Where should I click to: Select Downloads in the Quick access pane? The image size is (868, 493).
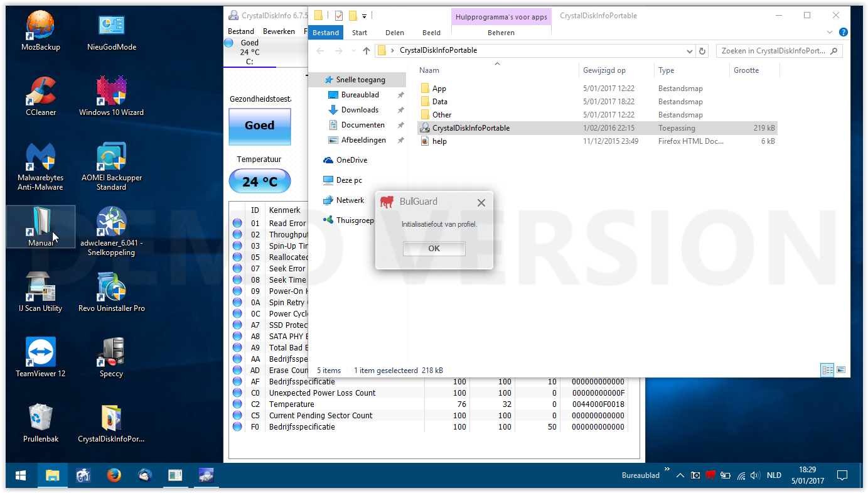[360, 110]
